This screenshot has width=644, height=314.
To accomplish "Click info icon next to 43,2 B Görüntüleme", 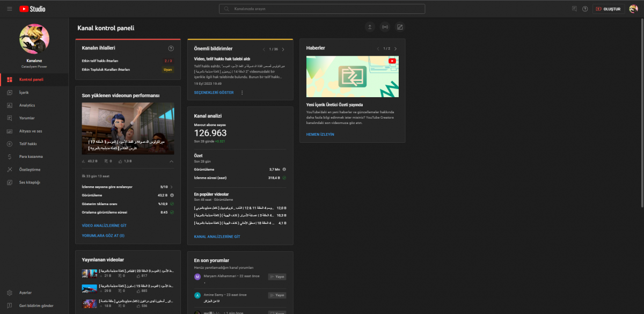I will pos(173,195).
